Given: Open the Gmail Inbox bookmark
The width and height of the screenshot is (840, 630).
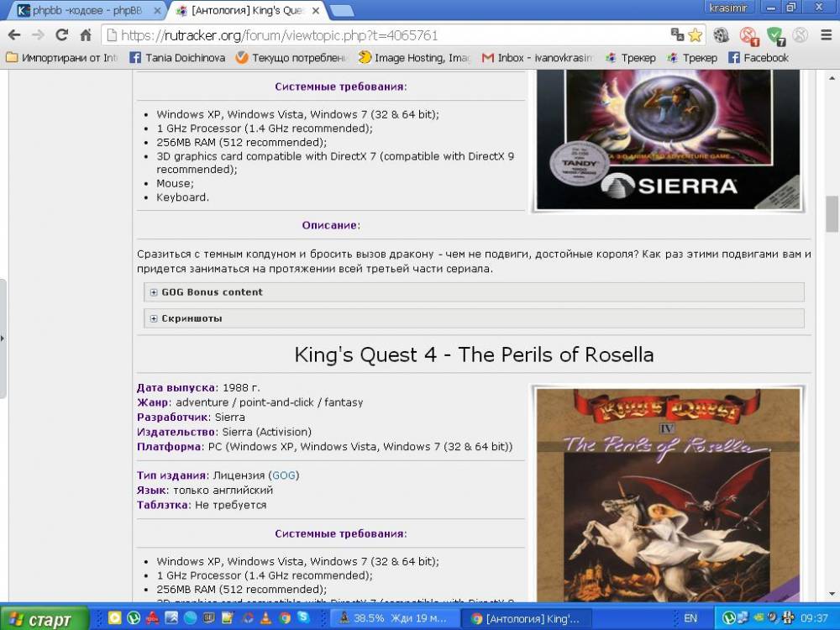Looking at the screenshot, I should pos(537,57).
